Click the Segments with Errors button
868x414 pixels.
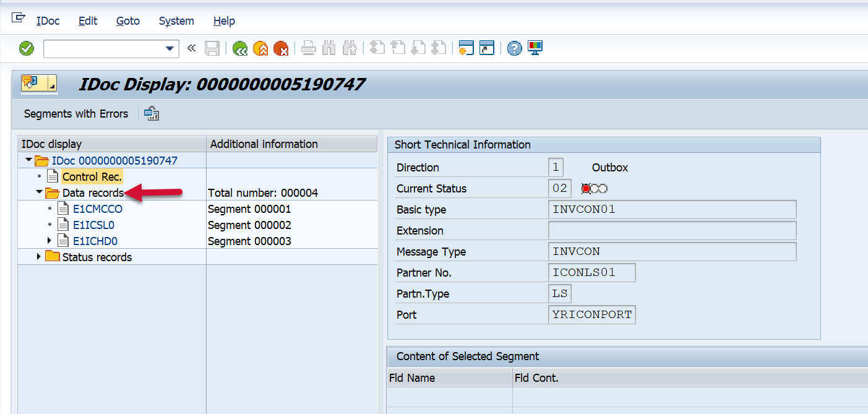75,114
